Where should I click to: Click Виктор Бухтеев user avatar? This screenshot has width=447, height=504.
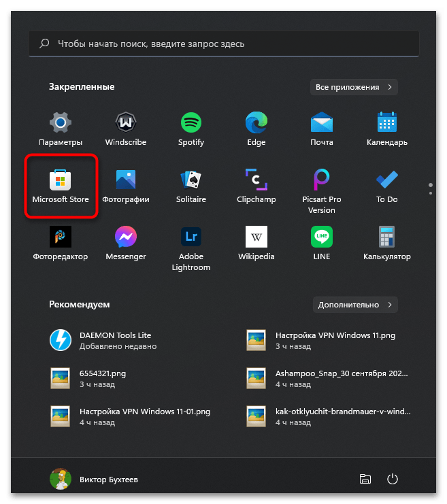point(61,479)
